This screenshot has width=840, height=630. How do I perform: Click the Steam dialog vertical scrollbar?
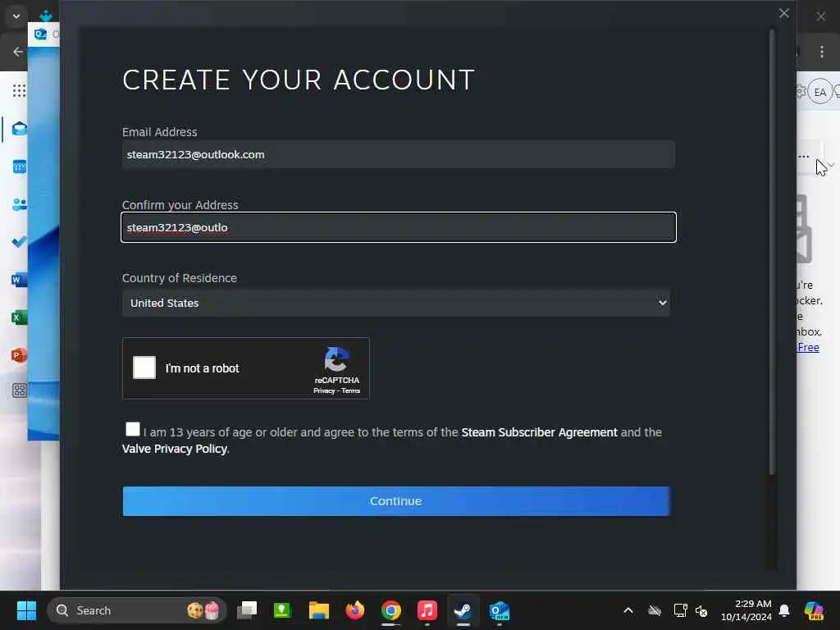coord(772,252)
